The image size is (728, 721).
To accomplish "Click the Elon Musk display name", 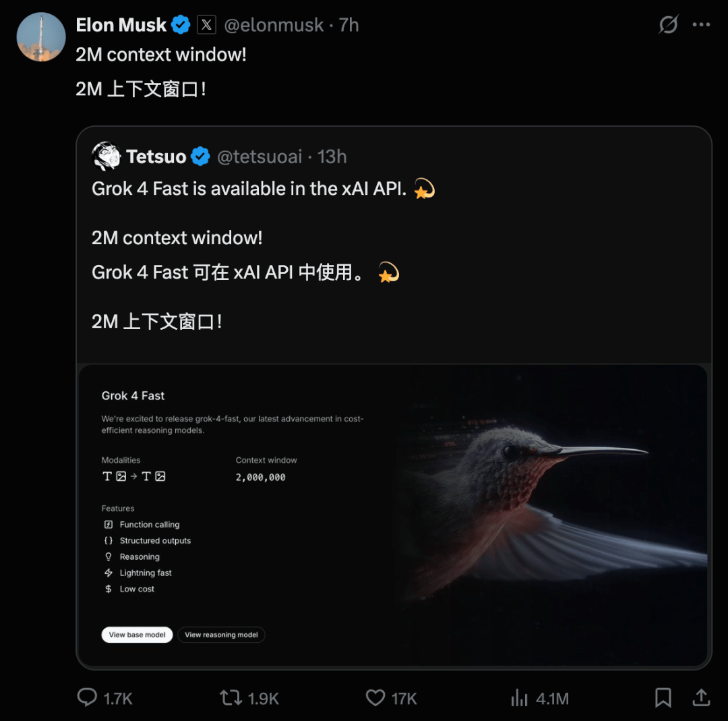I will 121,25.
